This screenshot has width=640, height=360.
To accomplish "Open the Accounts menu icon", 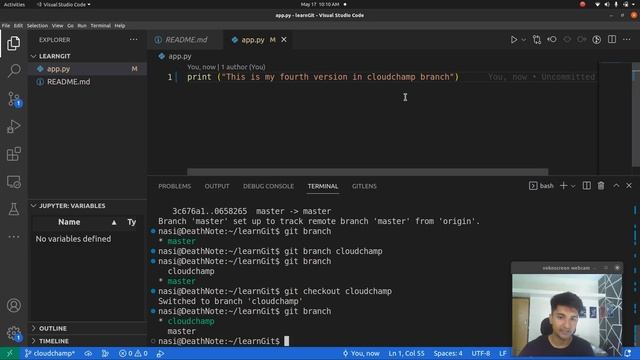I will pyautogui.click(x=13, y=305).
